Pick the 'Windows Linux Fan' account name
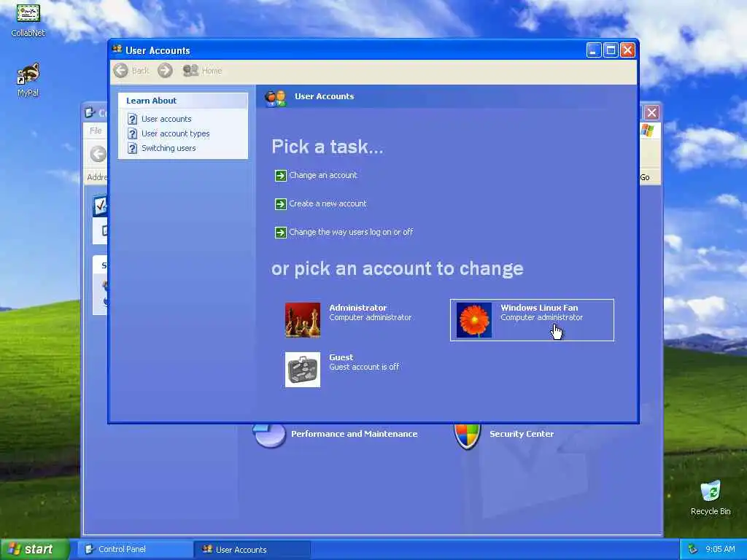The image size is (747, 560). click(x=539, y=308)
